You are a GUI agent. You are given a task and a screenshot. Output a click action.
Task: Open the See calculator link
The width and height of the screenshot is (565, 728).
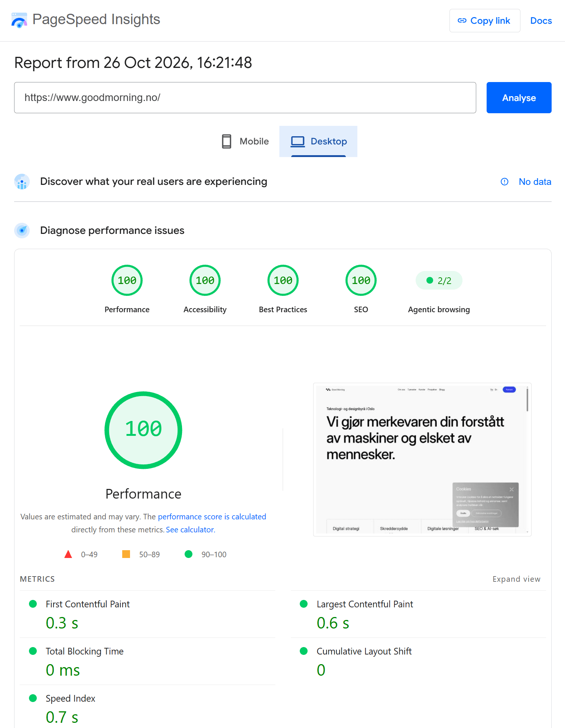191,530
